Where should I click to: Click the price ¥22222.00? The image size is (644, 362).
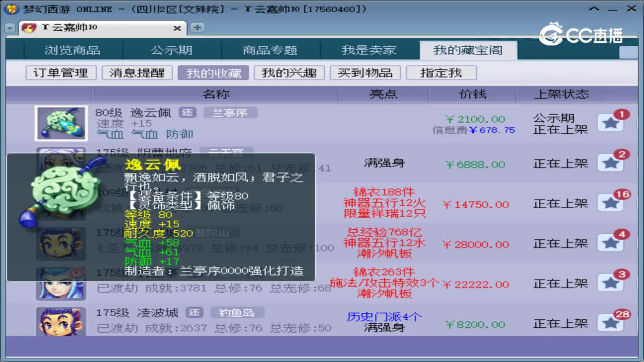click(x=475, y=285)
